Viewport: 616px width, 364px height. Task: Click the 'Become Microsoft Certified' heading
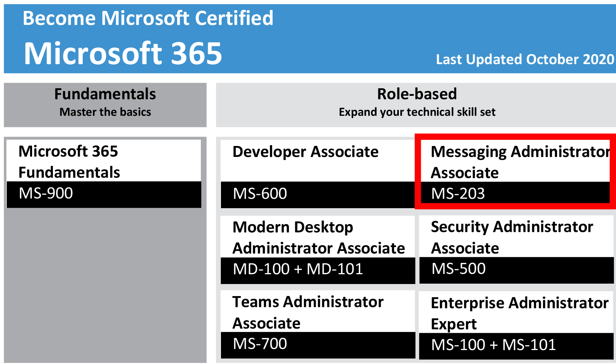click(148, 18)
